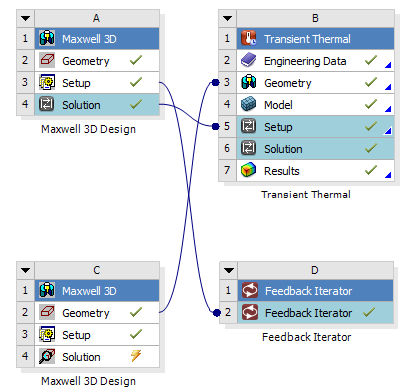Click the Feedback Iterator caption below system D
This screenshot has height=391, width=418.
(306, 337)
